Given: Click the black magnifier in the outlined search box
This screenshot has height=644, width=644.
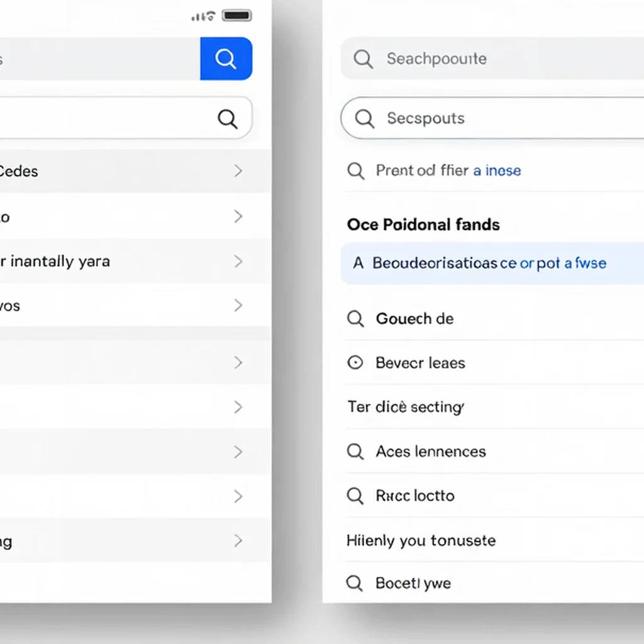Looking at the screenshot, I should [x=228, y=119].
